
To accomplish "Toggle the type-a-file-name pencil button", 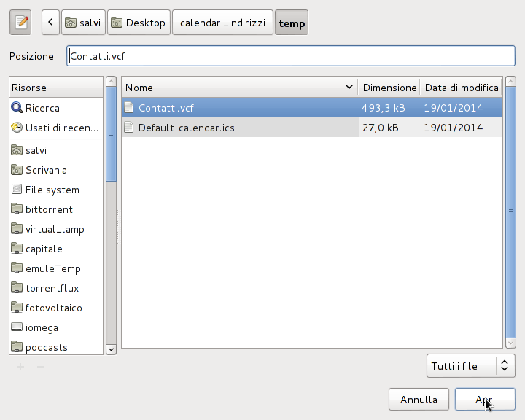I will pos(20,23).
